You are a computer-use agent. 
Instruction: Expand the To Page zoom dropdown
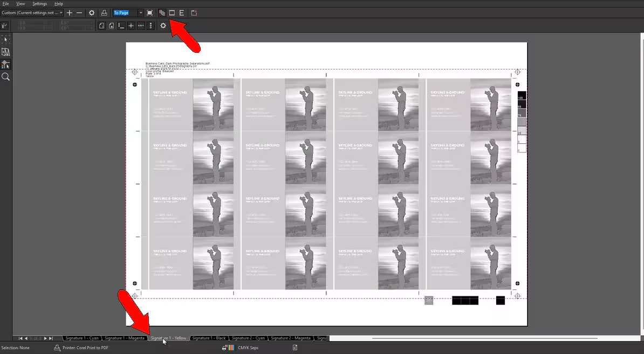[141, 12]
